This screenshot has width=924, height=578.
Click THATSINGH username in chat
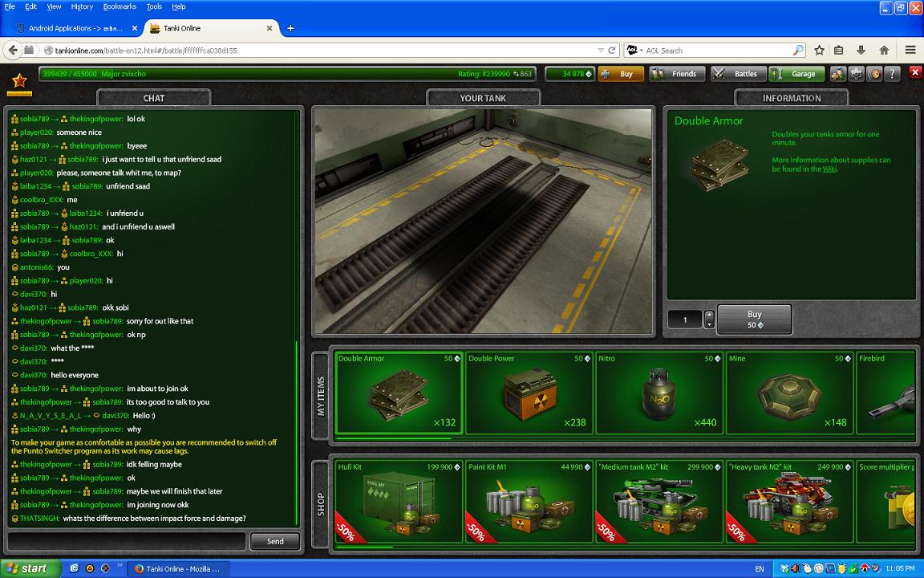pyautogui.click(x=40, y=519)
